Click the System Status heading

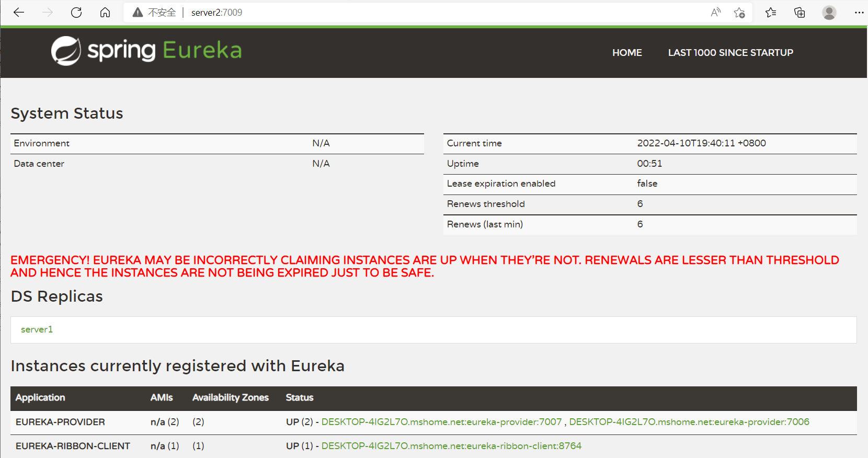click(67, 113)
